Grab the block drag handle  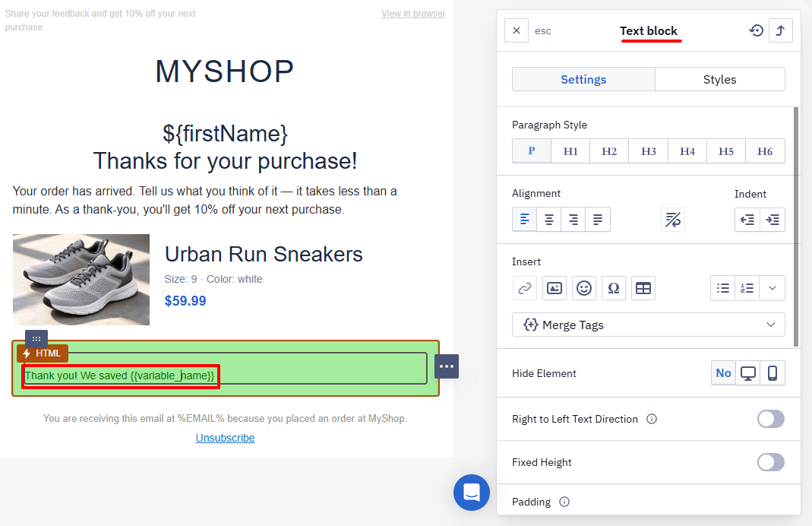[x=36, y=339]
